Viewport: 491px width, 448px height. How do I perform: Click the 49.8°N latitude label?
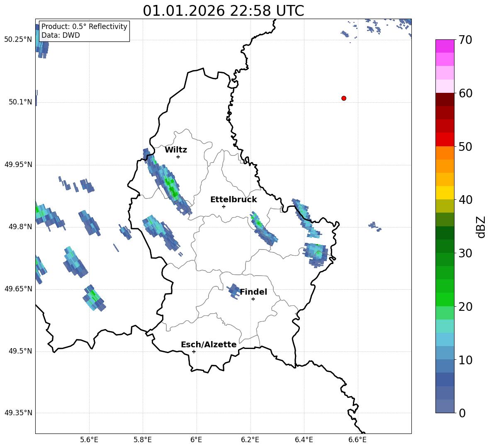click(x=20, y=227)
